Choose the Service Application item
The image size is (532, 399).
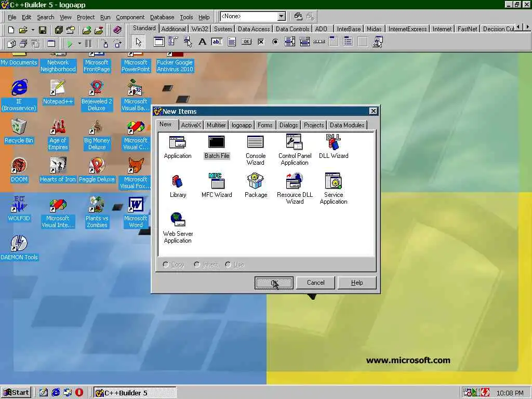pyautogui.click(x=334, y=189)
